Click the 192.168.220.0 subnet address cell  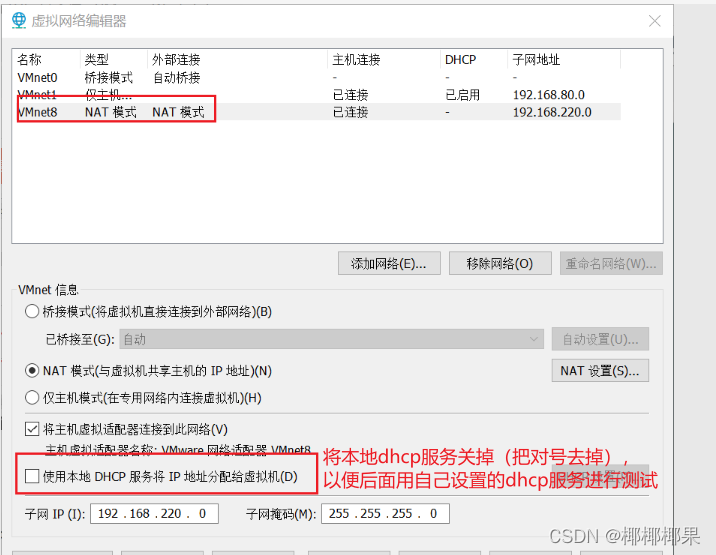[x=552, y=112]
